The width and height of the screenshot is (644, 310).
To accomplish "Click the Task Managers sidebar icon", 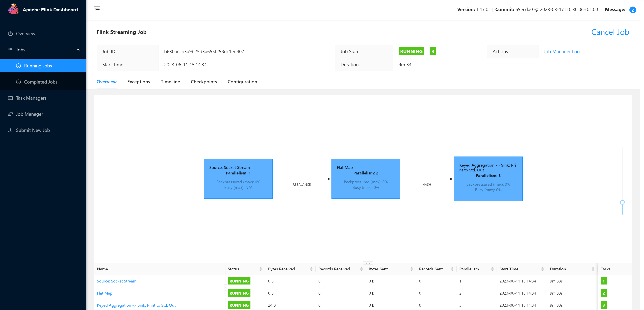I will (11, 98).
